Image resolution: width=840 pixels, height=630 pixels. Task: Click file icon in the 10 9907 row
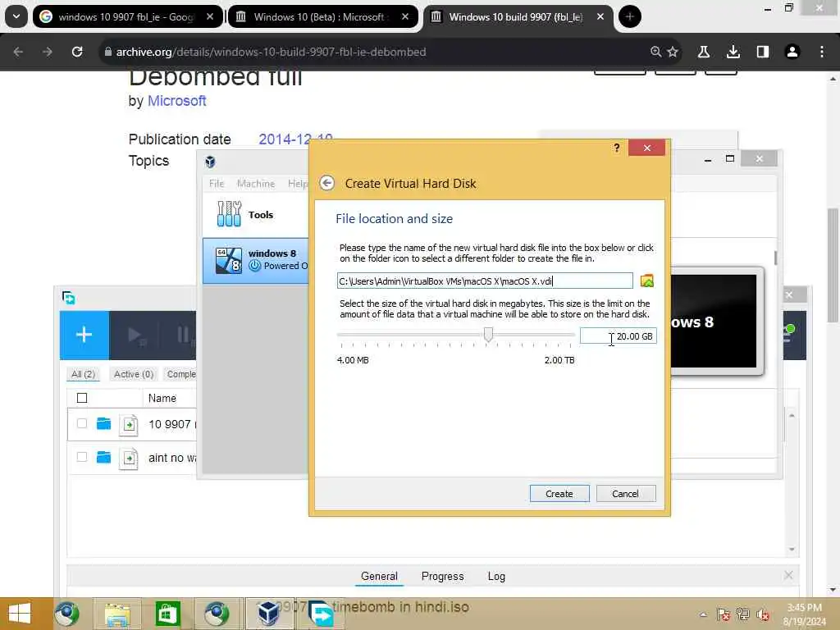pos(129,425)
